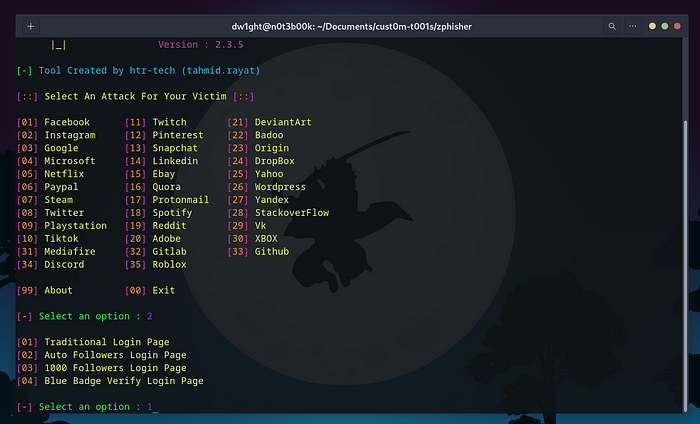Image resolution: width=700 pixels, height=424 pixels.
Task: Click 'Version : 2.3.5' text
Action: coord(200,45)
